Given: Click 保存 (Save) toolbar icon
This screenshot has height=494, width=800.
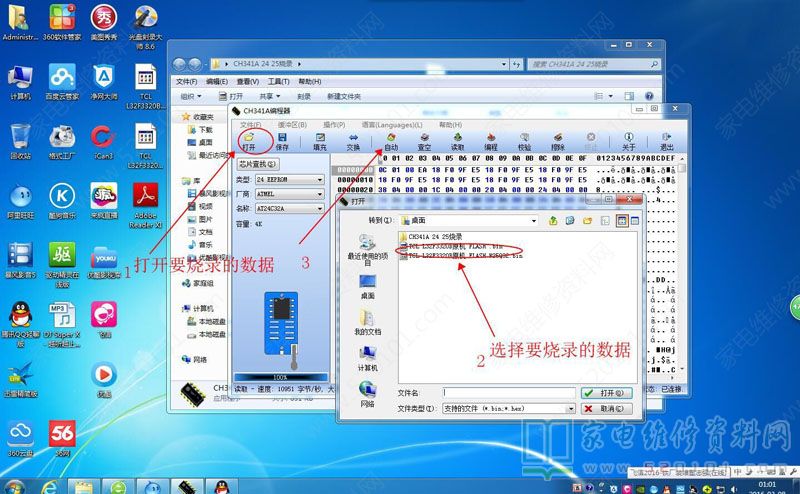Looking at the screenshot, I should click(x=282, y=141).
